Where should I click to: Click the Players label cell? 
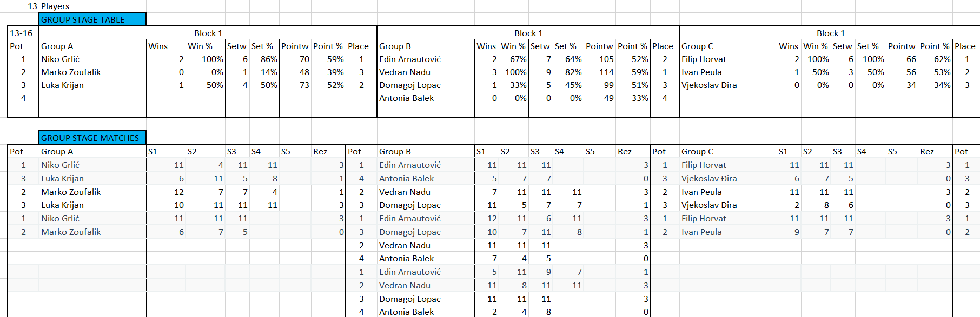pos(55,6)
